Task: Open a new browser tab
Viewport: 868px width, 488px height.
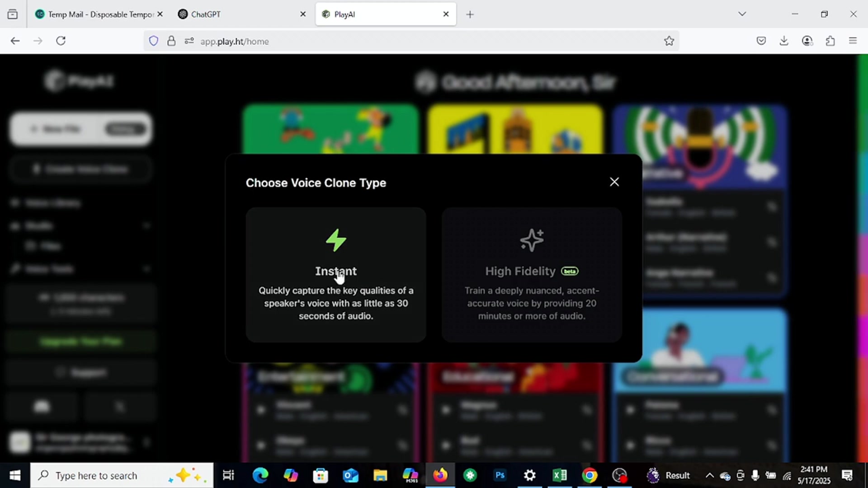Action: pos(470,14)
